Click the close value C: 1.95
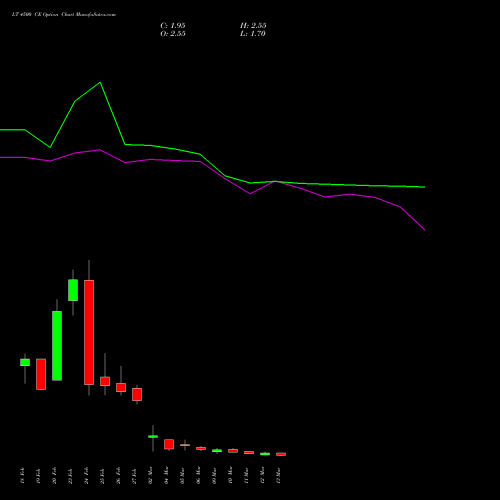Image resolution: width=500 pixels, height=500 pixels. (173, 25)
